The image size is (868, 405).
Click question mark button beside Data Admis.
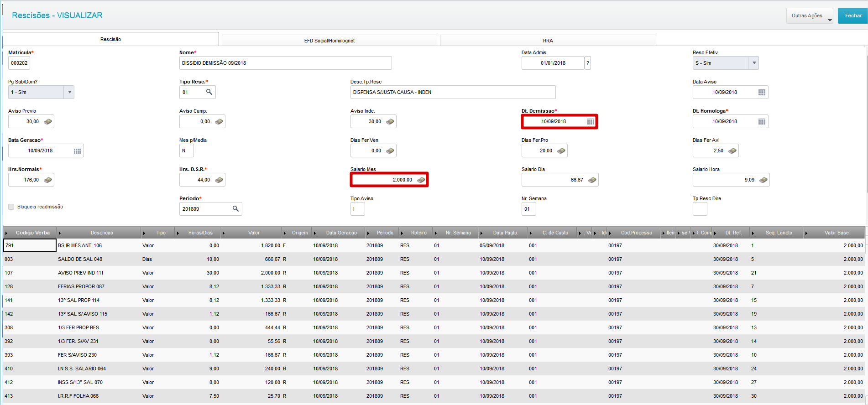click(588, 63)
